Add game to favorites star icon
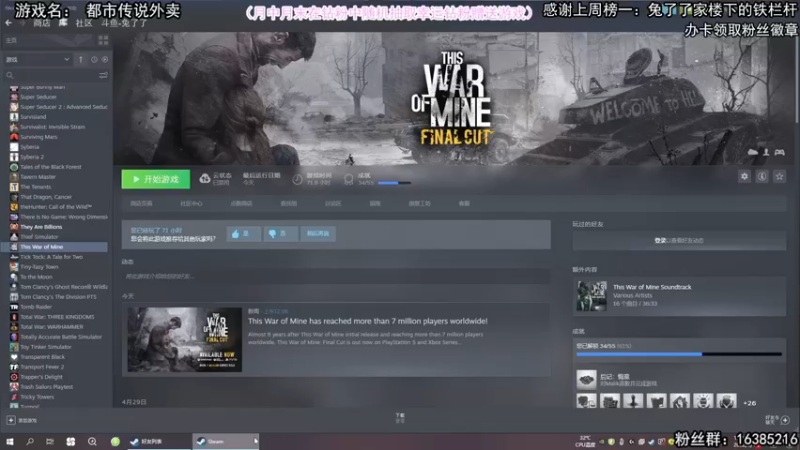This screenshot has height=450, width=800. (x=779, y=177)
